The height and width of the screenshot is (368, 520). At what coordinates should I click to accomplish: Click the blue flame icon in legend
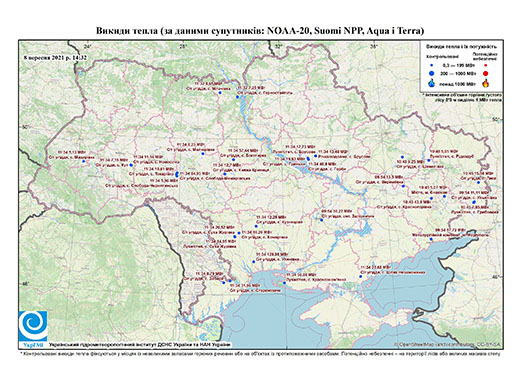tap(432, 83)
